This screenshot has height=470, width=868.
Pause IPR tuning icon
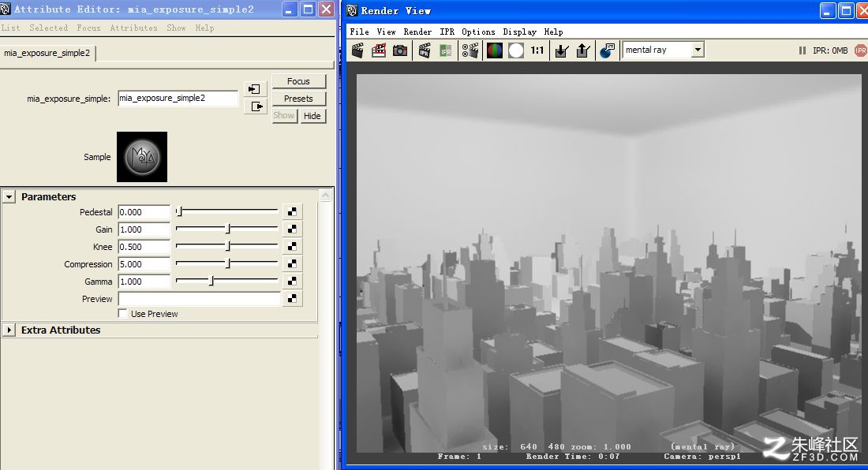[803, 50]
